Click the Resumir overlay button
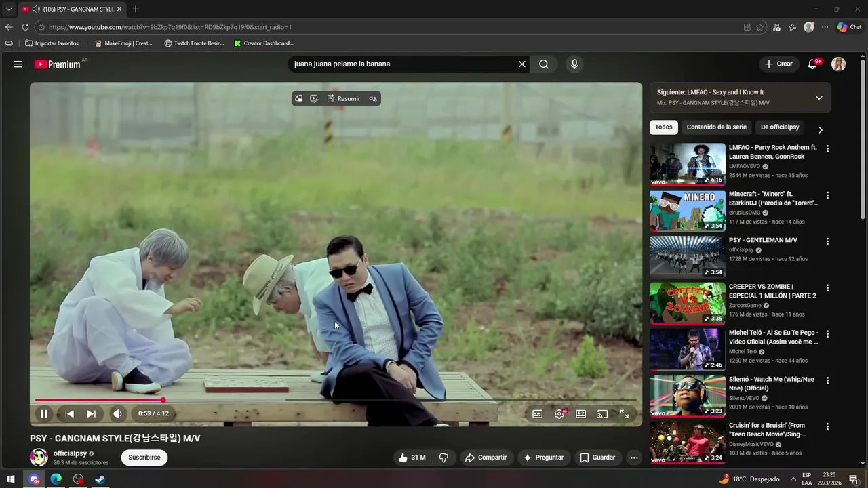The height and width of the screenshot is (488, 868). (344, 98)
